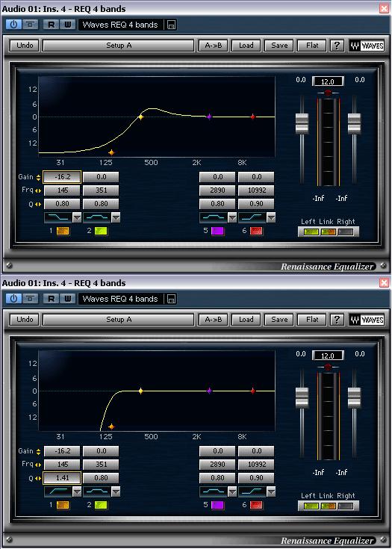The height and width of the screenshot is (549, 392).
Task: Toggle plugin power/bypass in upper REQ window
Action: (13, 25)
